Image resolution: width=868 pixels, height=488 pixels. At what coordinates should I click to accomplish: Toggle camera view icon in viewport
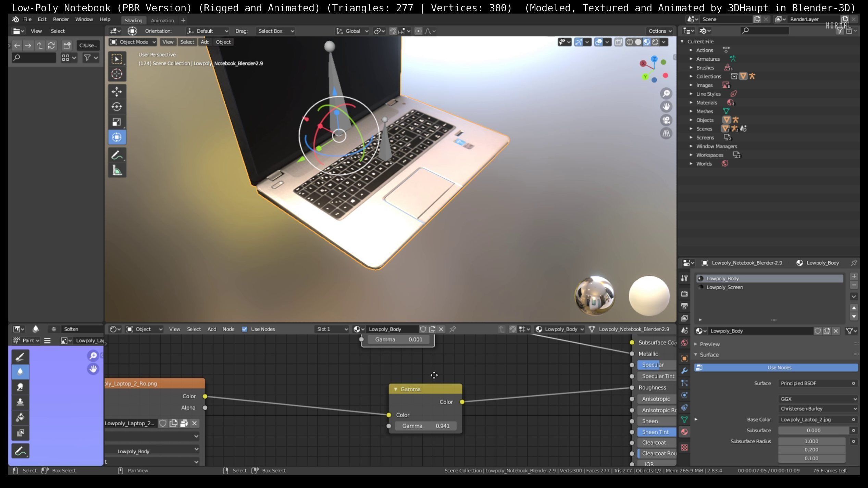coord(666,120)
